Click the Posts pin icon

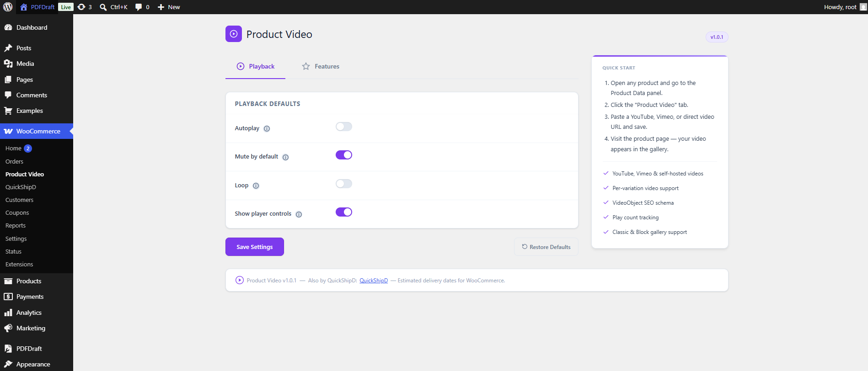[8, 48]
